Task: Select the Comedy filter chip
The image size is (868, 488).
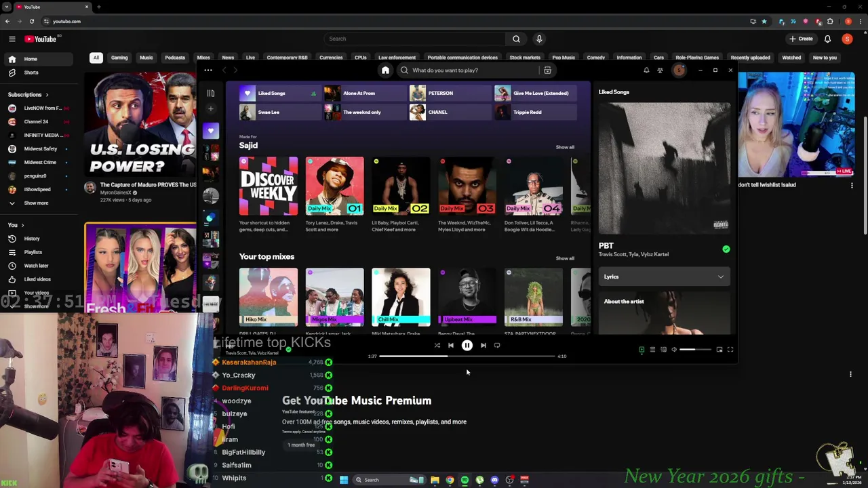Action: pos(596,58)
